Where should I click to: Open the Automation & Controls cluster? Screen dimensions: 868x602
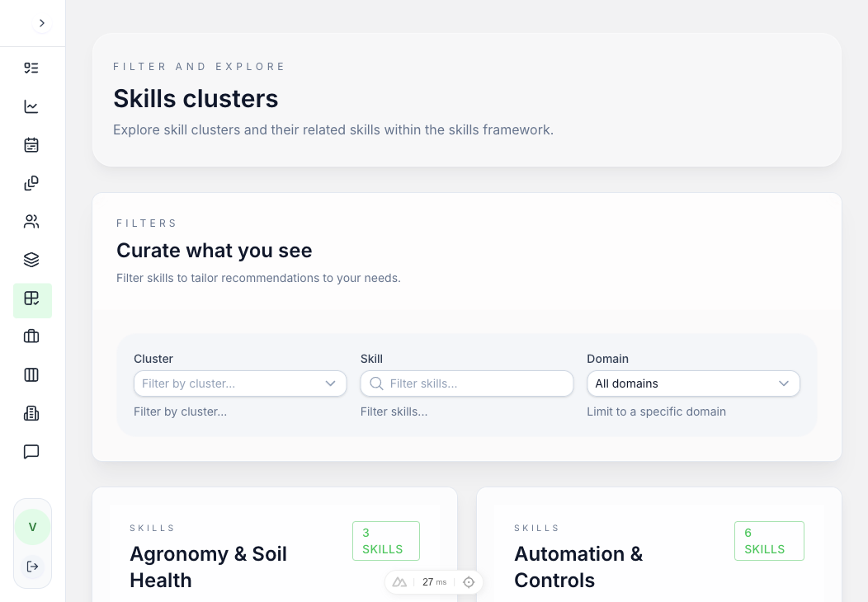click(x=578, y=567)
